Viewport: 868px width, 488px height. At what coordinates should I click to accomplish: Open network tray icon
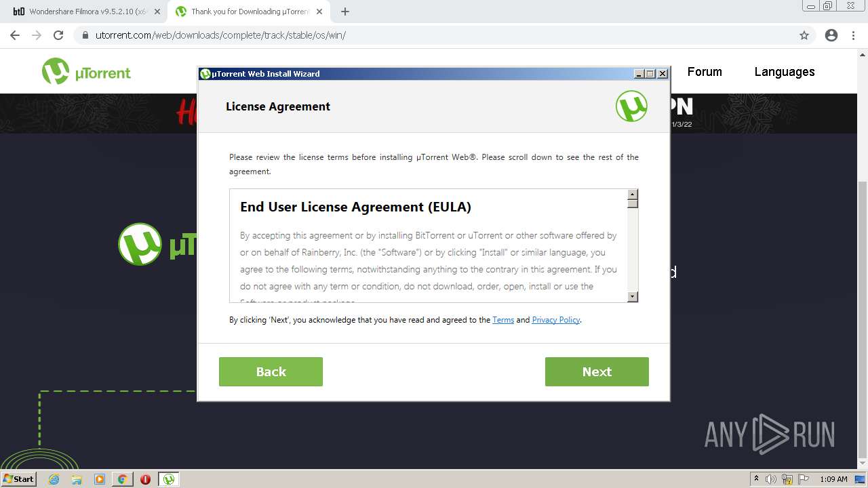pos(787,479)
